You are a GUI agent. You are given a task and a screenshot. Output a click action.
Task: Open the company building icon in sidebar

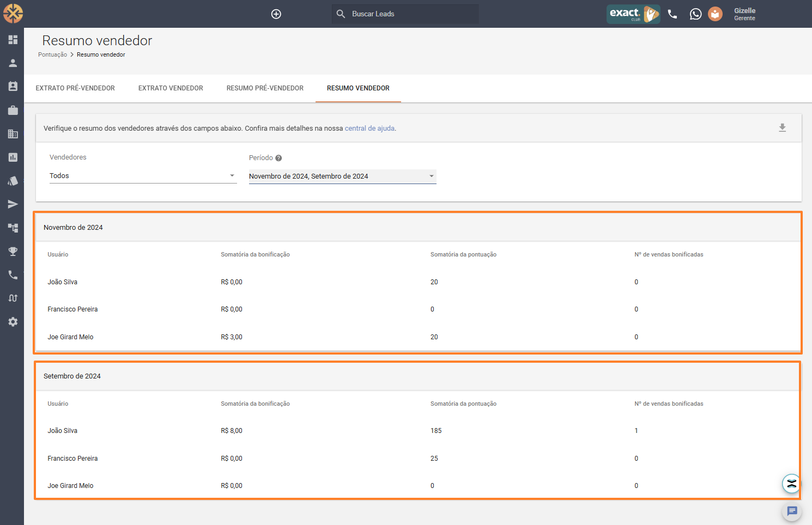coord(13,134)
